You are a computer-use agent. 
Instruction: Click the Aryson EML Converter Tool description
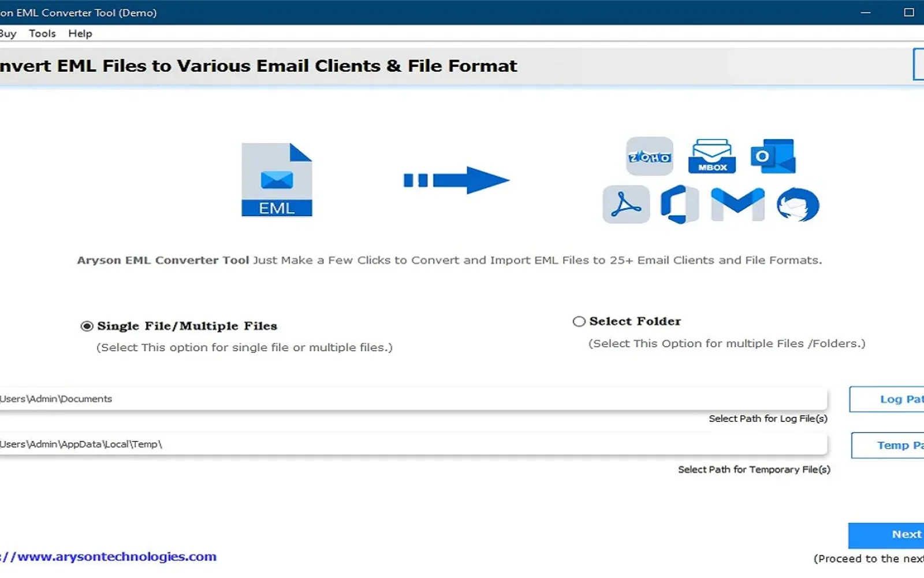point(449,260)
